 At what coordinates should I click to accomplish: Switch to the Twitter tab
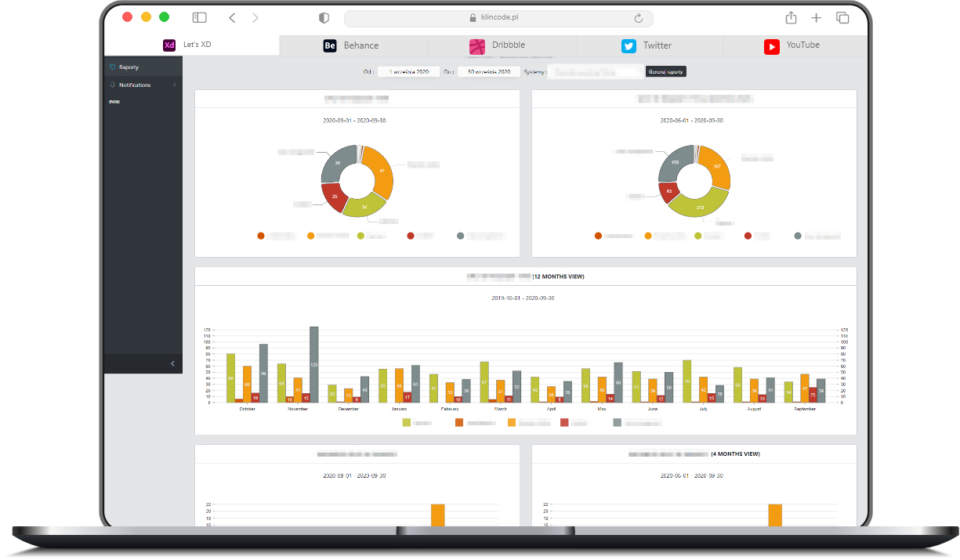pos(650,45)
